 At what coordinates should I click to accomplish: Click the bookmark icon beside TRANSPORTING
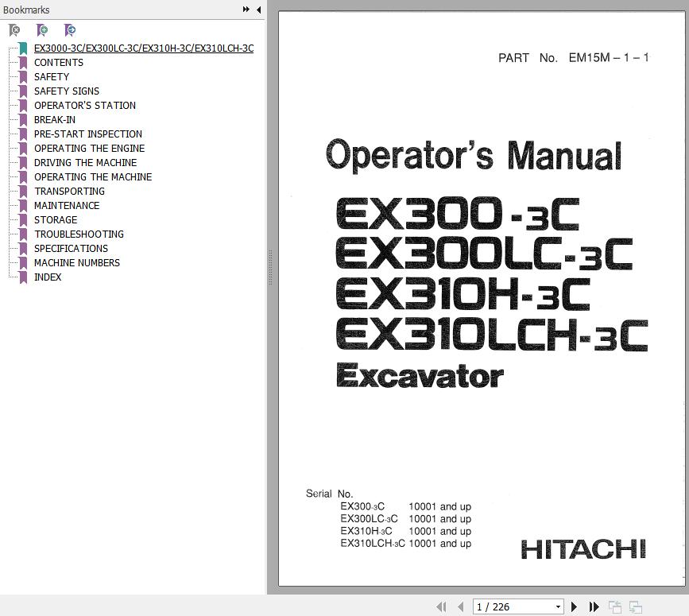coord(23,191)
